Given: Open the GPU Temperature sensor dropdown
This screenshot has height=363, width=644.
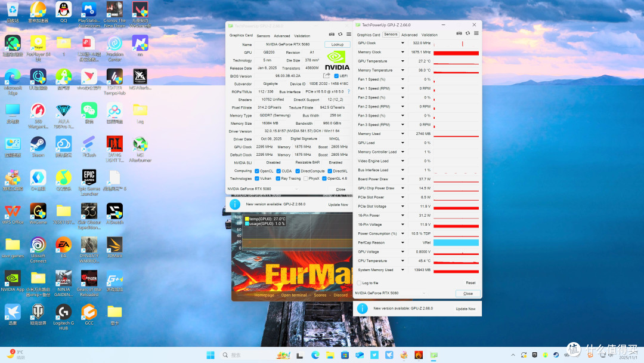Looking at the screenshot, I should coord(402,61).
